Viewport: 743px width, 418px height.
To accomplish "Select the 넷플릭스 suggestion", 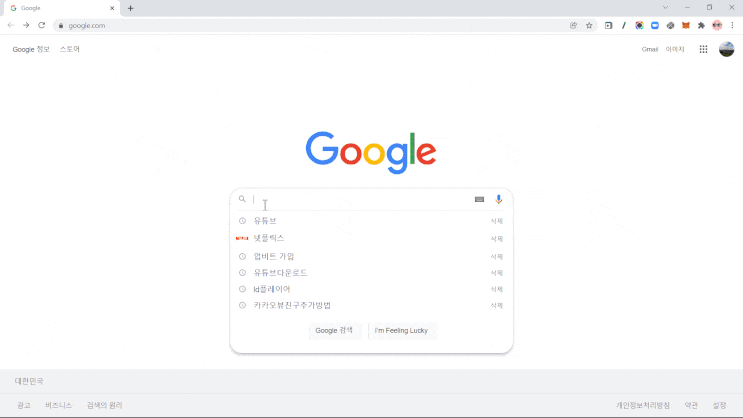I will click(372, 238).
